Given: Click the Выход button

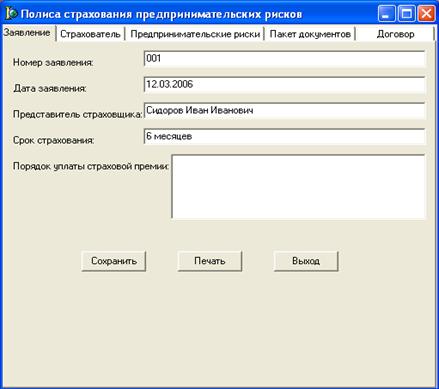Looking at the screenshot, I should coord(306,261).
